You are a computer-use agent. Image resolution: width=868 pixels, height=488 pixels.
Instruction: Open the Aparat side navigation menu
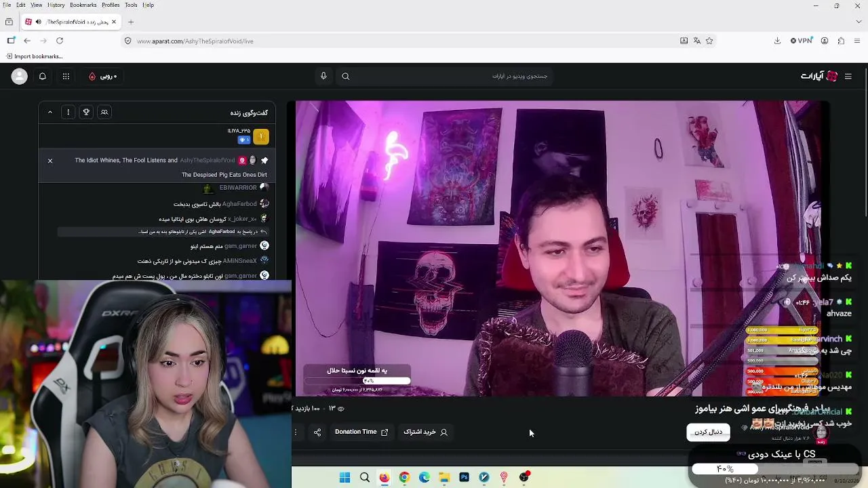pos(848,77)
